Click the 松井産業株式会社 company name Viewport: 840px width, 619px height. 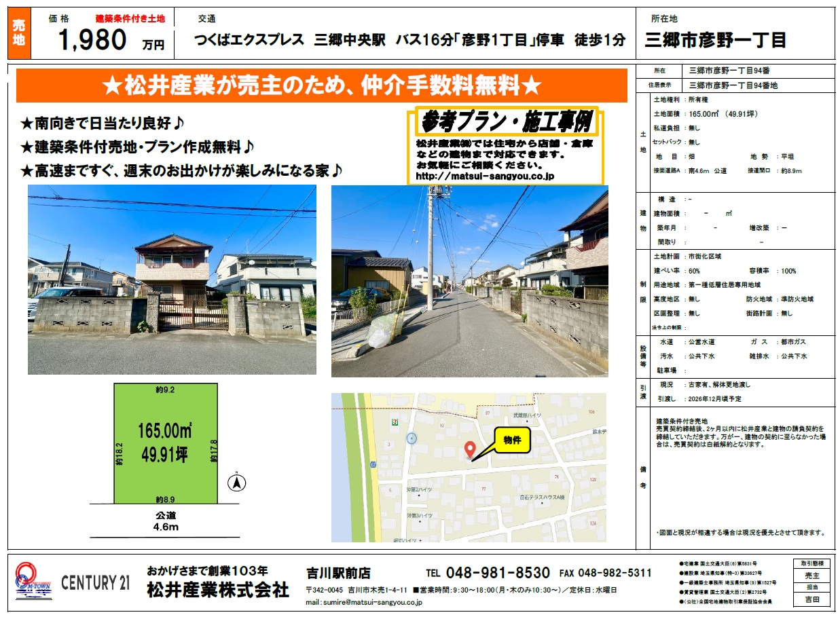[x=218, y=590]
